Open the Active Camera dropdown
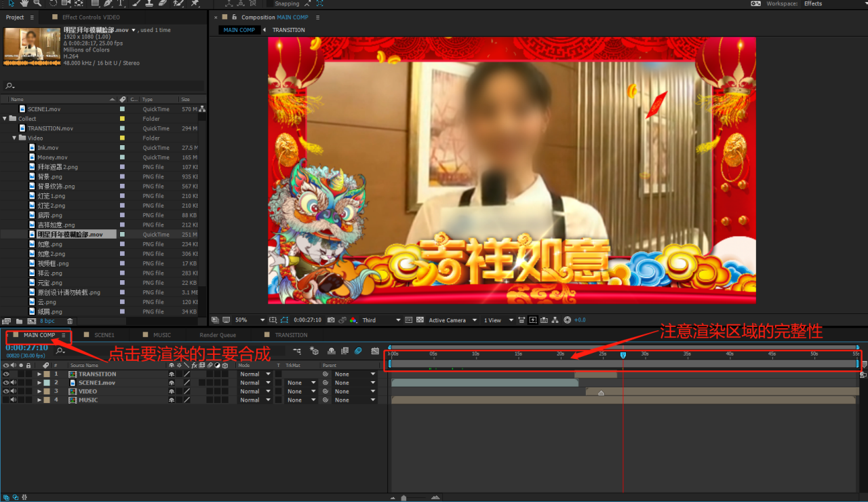This screenshot has height=502, width=868. pyautogui.click(x=453, y=320)
